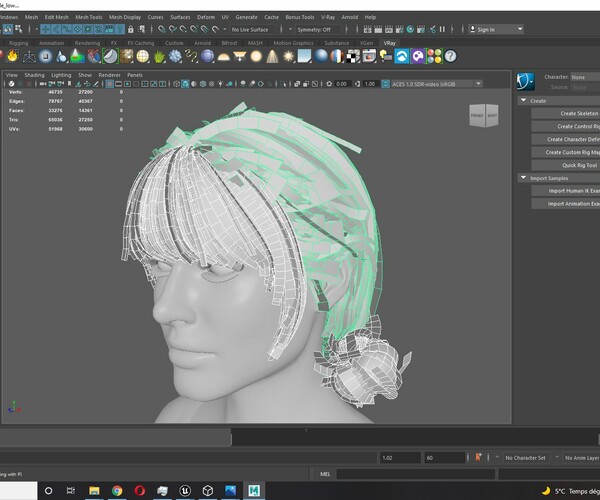Toggle the pause Viewport 2.0 button
The image size is (600, 500).
[x=442, y=29]
